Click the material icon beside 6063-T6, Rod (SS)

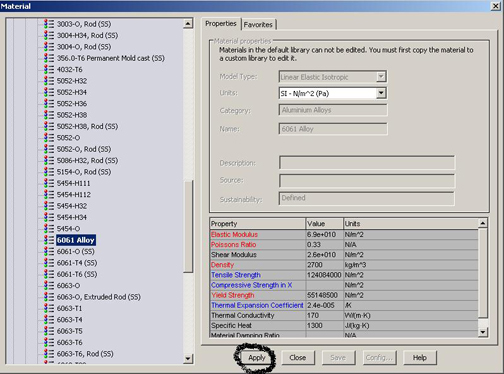coord(49,354)
